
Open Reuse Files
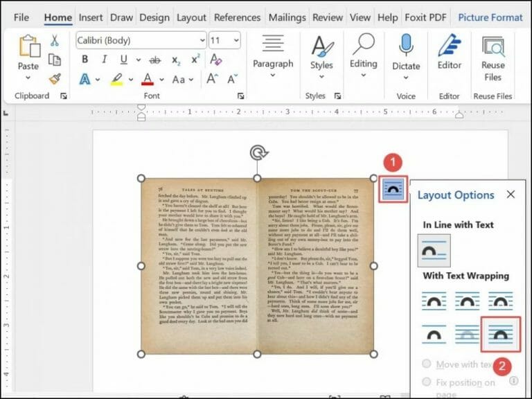pos(493,58)
